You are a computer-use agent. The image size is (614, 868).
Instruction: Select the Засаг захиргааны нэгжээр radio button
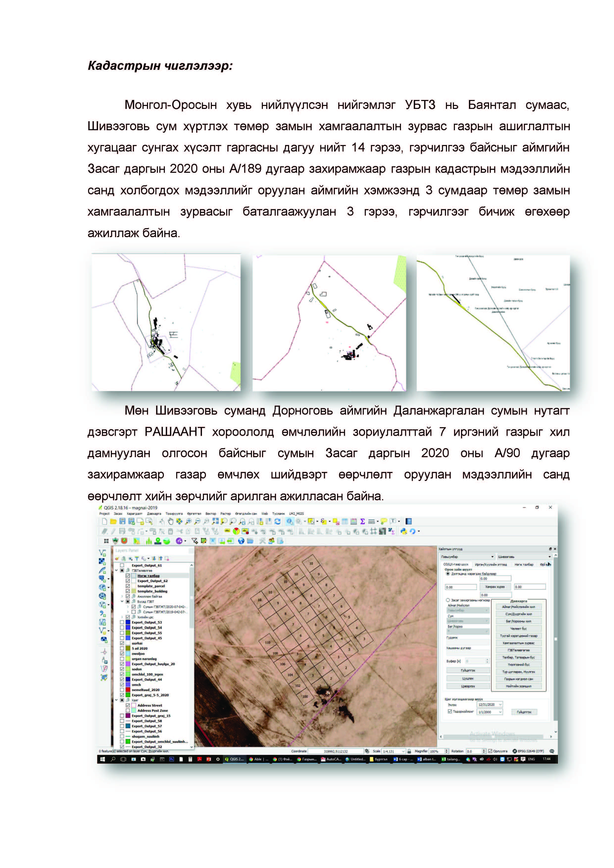click(x=448, y=600)
